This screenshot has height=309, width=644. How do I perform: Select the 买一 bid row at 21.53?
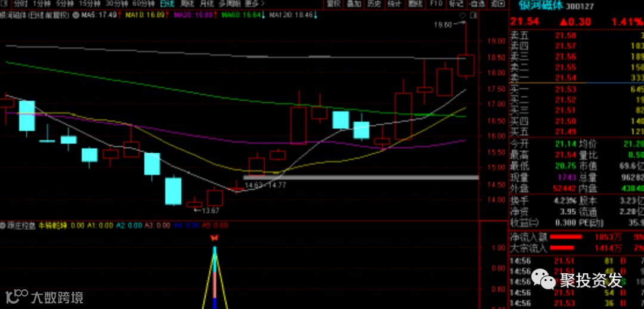click(x=576, y=89)
